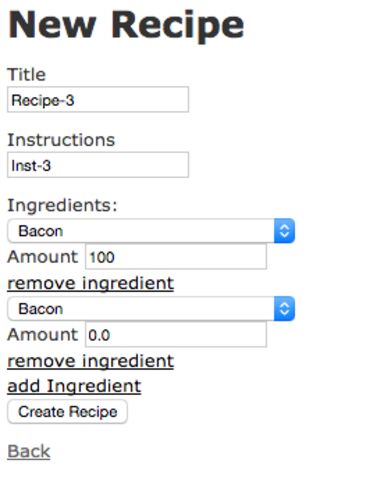The width and height of the screenshot is (384, 500).
Task: Click the Amount field showing 100
Action: (x=176, y=257)
